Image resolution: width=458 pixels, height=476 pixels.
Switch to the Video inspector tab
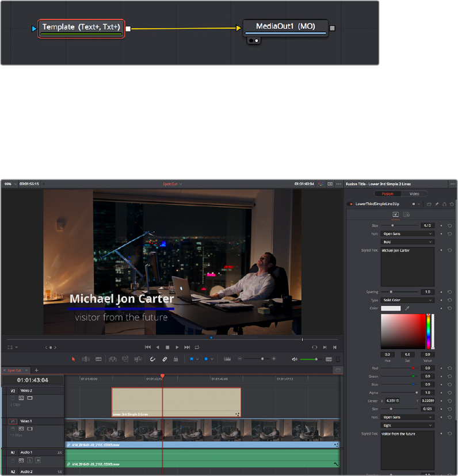(x=414, y=194)
